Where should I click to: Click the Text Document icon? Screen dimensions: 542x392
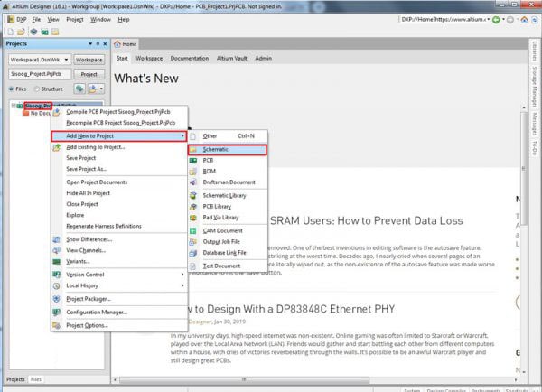[193, 266]
